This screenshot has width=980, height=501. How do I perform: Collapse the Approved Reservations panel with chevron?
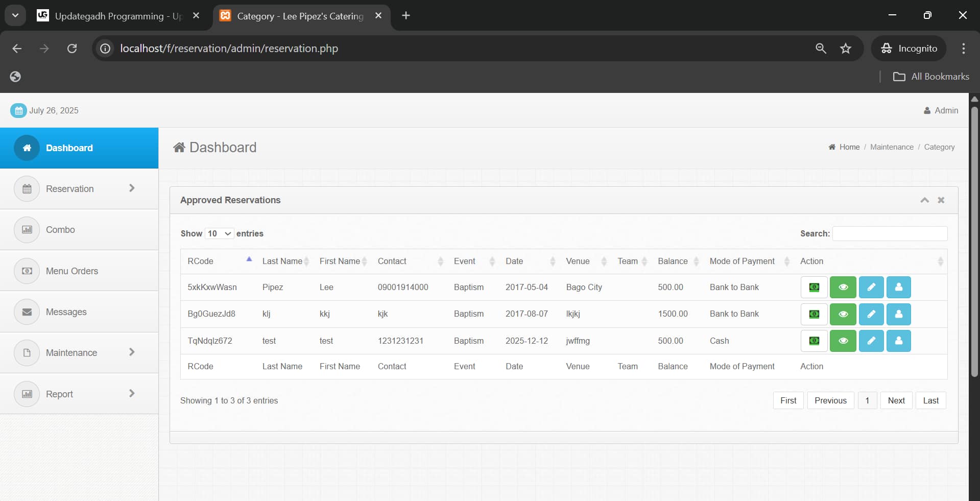924,200
